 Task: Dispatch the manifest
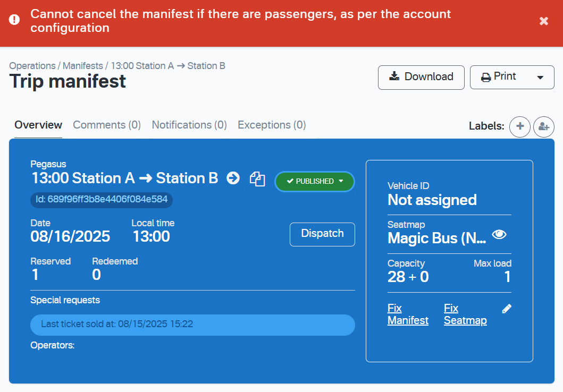(322, 234)
